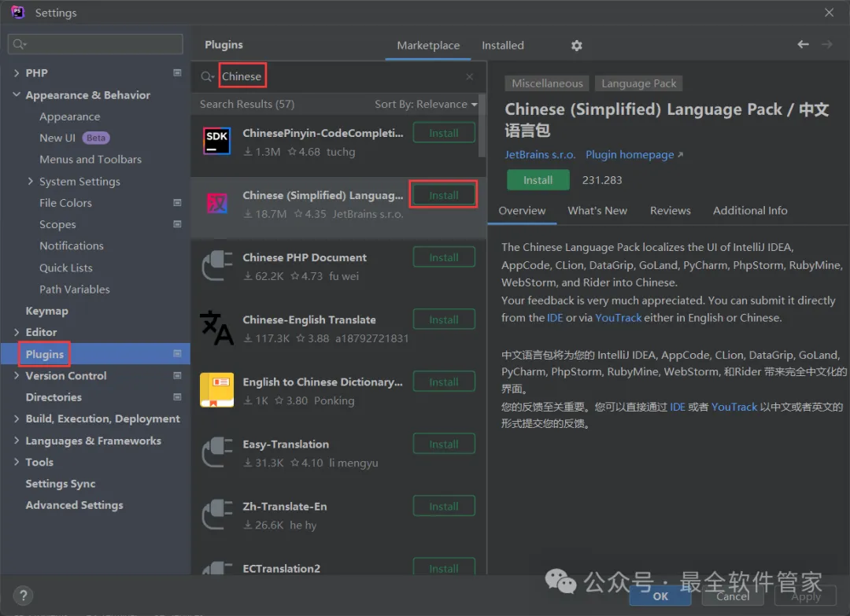The width and height of the screenshot is (850, 616).
Task: Install the Chinese PHP Document plugin
Action: pos(444,257)
